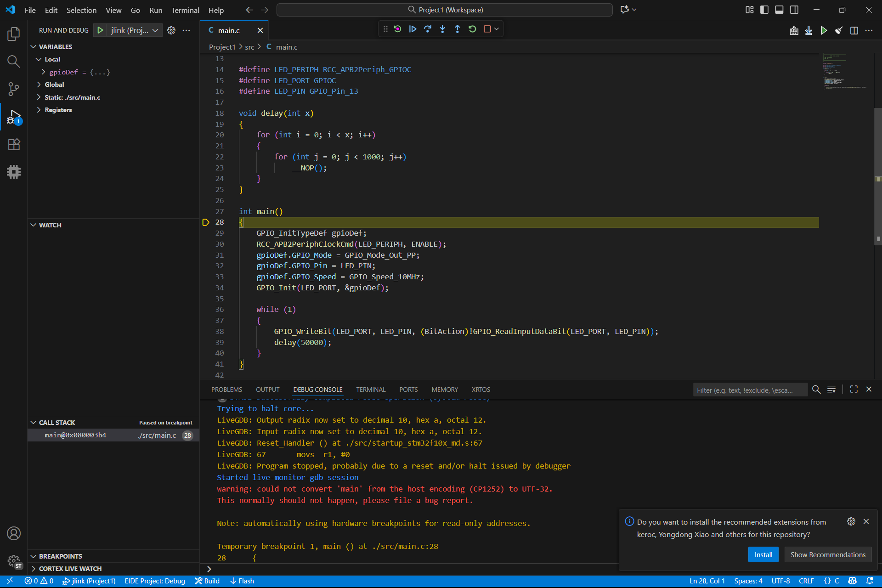The width and height of the screenshot is (882, 588).
Task: Click Step Out in debug toolbar
Action: [x=458, y=29]
